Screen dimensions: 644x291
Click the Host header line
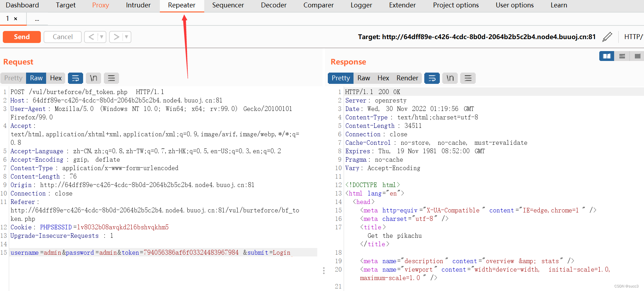116,100
